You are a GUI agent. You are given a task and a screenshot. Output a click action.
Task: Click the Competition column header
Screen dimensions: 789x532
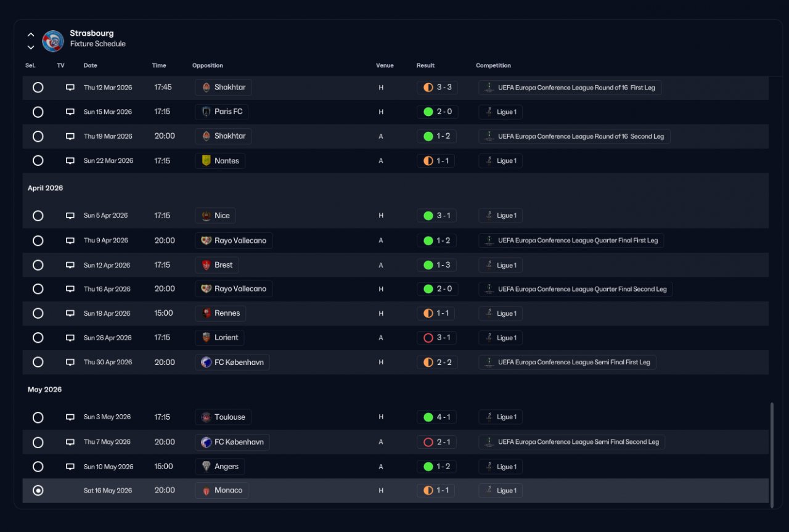(x=493, y=65)
